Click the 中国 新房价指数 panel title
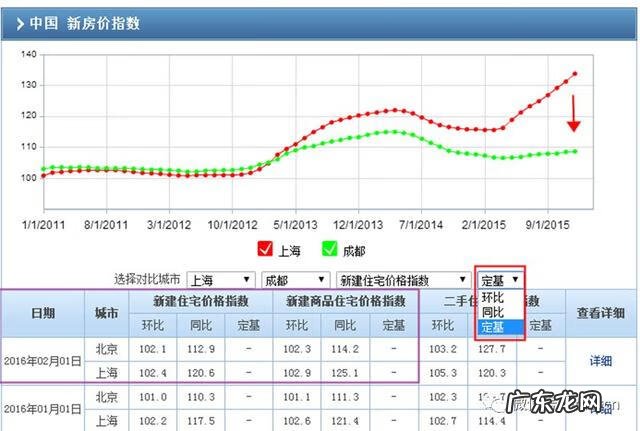Image resolution: width=640 pixels, height=431 pixels. pyautogui.click(x=85, y=24)
